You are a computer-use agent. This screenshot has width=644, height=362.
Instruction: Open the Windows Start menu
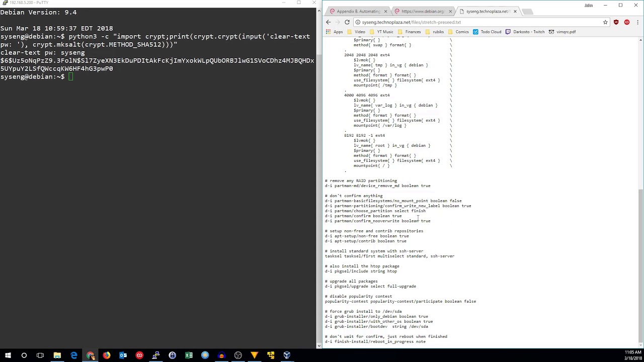pos(8,355)
